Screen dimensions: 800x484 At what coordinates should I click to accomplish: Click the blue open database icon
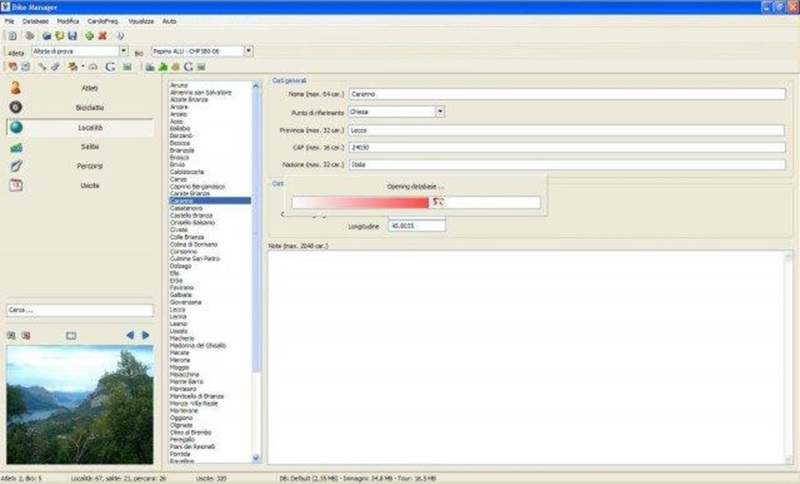click(46, 36)
